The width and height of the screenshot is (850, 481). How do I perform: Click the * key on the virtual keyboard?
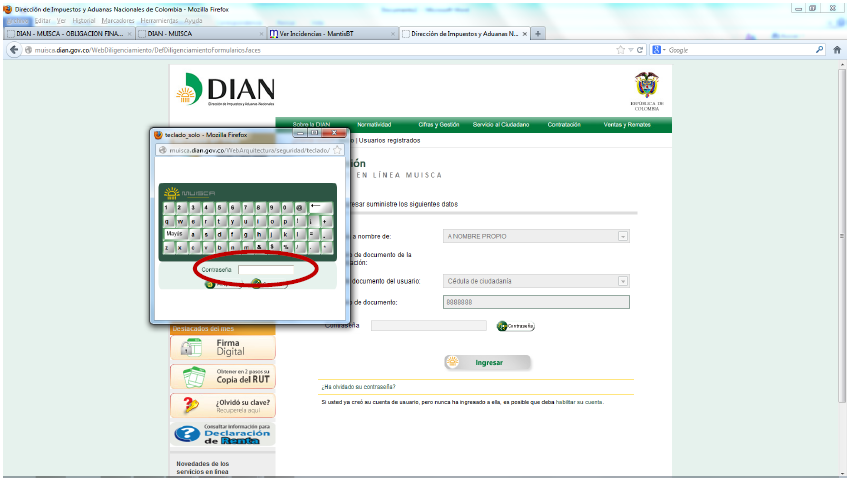326,248
